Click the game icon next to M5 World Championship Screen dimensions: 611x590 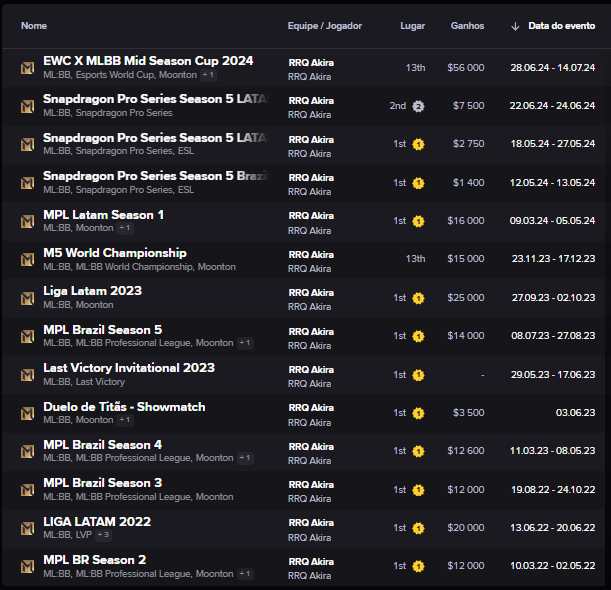[x=28, y=260]
